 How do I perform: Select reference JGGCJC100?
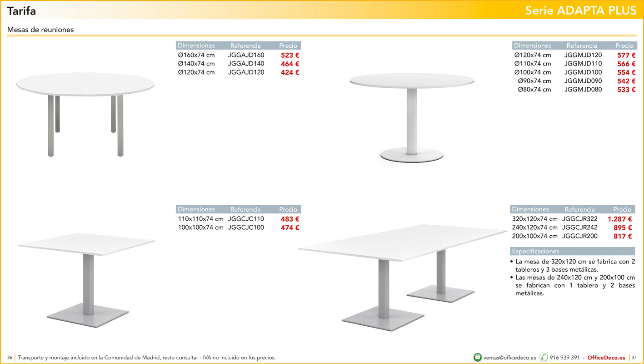[246, 227]
